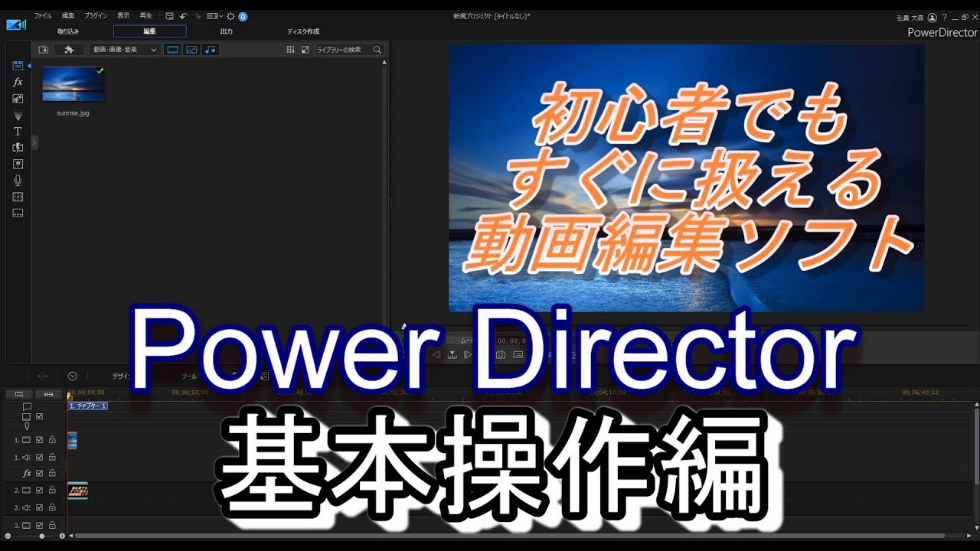Lock video track 2
This screenshot has height=551, width=980.
[52, 491]
